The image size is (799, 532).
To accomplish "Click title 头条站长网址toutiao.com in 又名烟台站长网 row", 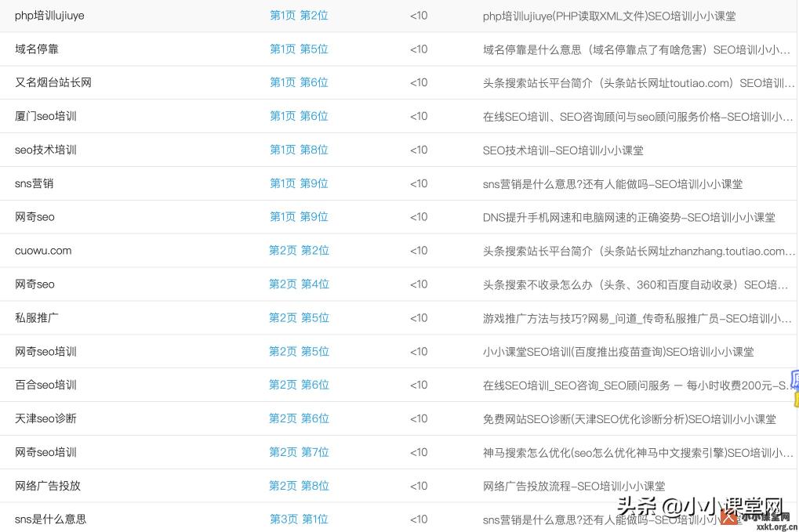I will [x=638, y=83].
